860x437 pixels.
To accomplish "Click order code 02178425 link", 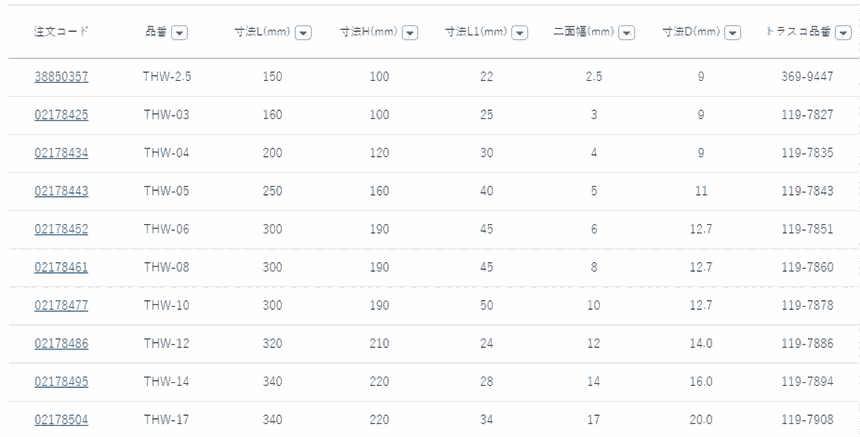I will click(x=61, y=115).
